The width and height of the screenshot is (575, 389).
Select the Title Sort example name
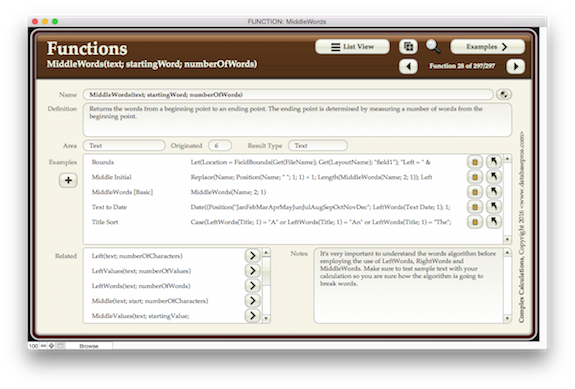click(x=105, y=222)
